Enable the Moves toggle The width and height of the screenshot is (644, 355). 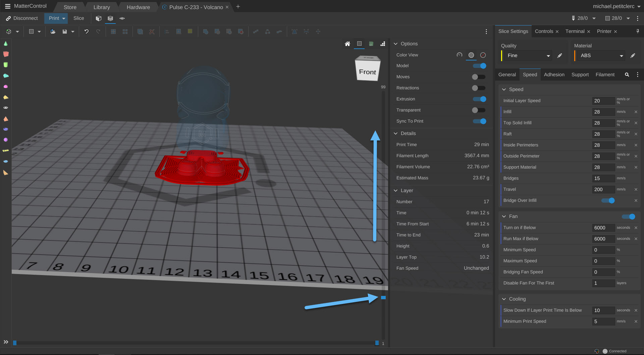coord(478,77)
